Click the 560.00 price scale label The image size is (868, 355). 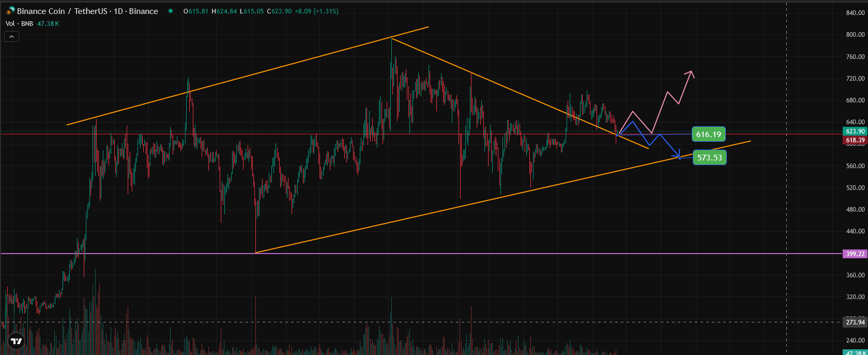pyautogui.click(x=855, y=166)
